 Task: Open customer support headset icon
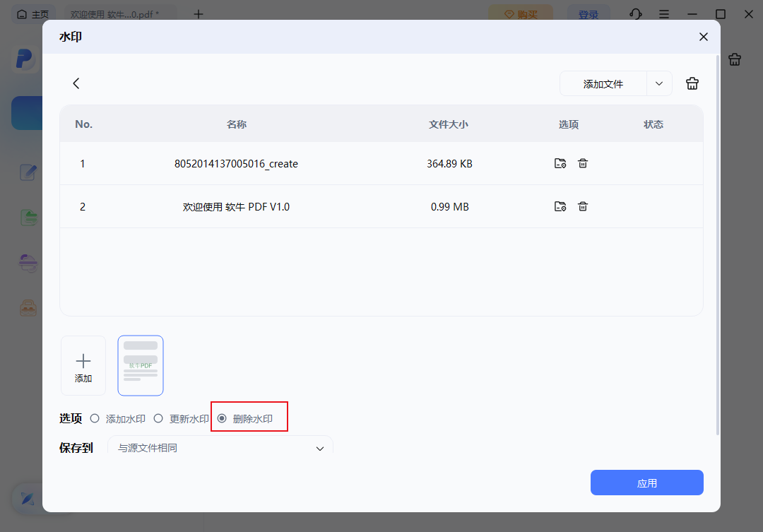point(636,14)
